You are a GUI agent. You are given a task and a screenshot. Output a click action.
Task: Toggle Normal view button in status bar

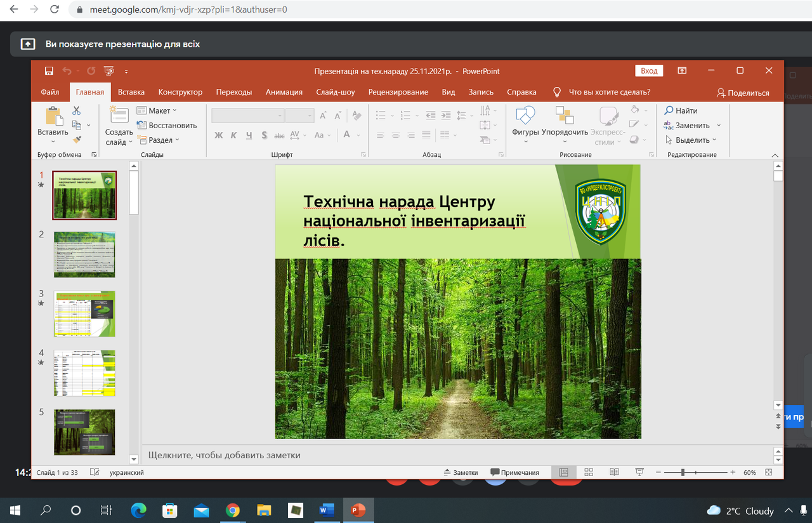pyautogui.click(x=563, y=472)
